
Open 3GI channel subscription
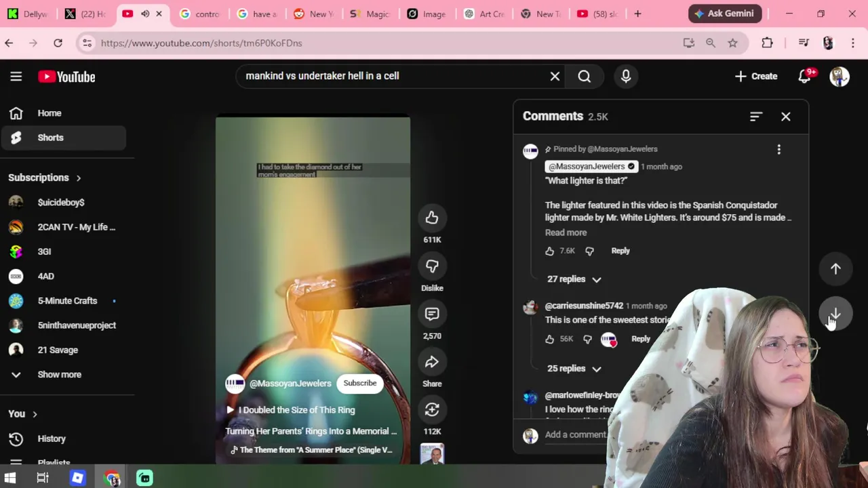tap(63, 251)
